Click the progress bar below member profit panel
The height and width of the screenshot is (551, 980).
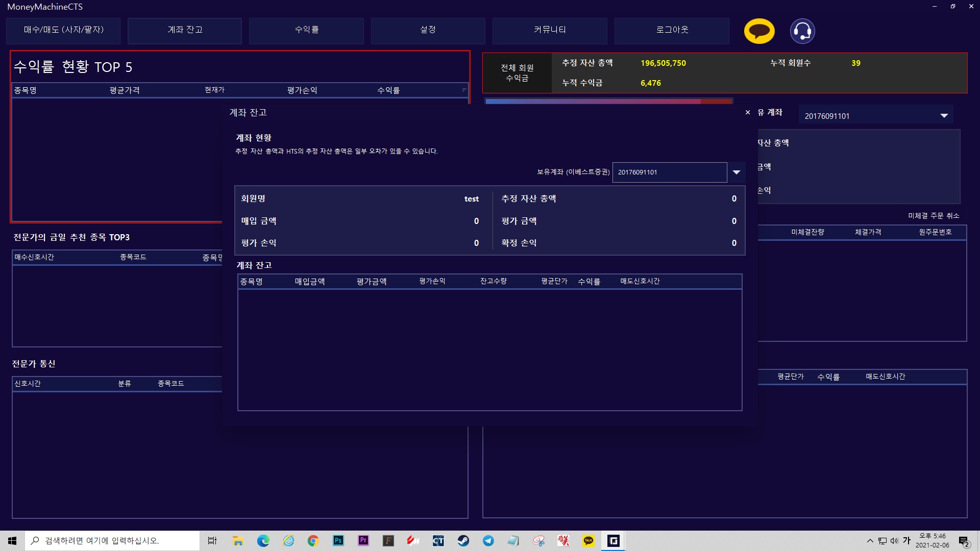tap(607, 101)
